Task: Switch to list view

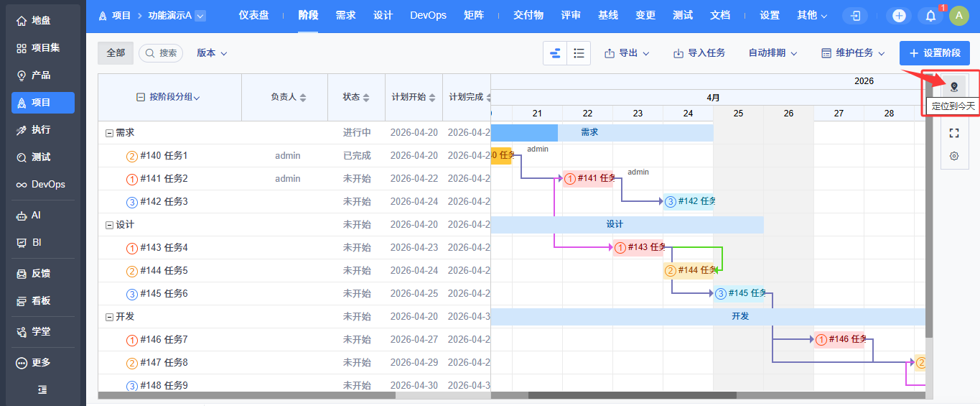Action: point(579,53)
